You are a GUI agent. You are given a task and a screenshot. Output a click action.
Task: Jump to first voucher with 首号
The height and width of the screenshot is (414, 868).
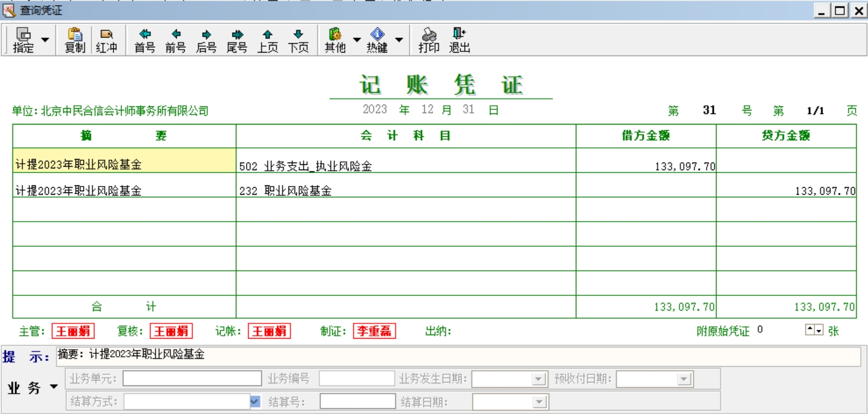pyautogui.click(x=145, y=40)
